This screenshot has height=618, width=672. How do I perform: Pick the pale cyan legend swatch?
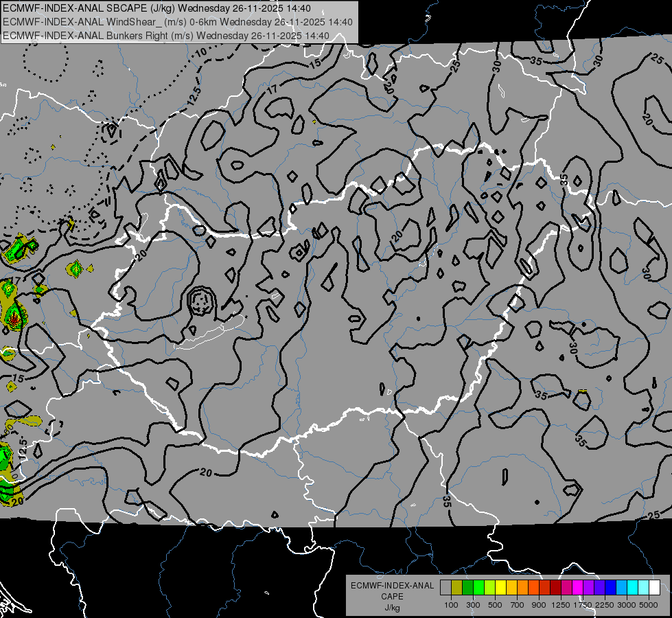pyautogui.click(x=644, y=587)
